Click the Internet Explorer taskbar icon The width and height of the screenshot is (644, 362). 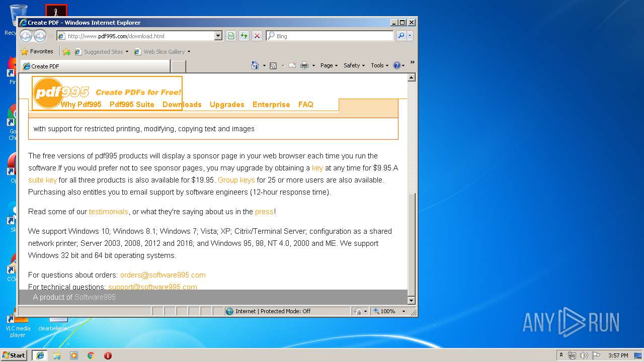(x=40, y=355)
